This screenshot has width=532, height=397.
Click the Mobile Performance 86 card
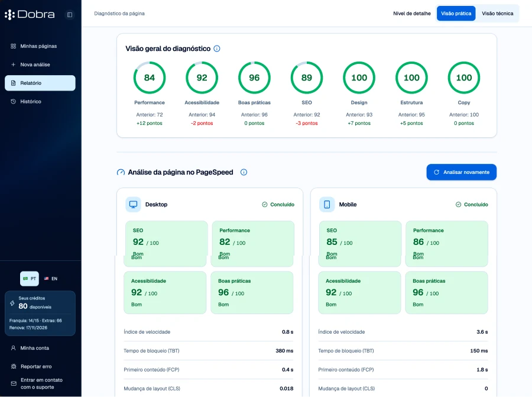446,244
